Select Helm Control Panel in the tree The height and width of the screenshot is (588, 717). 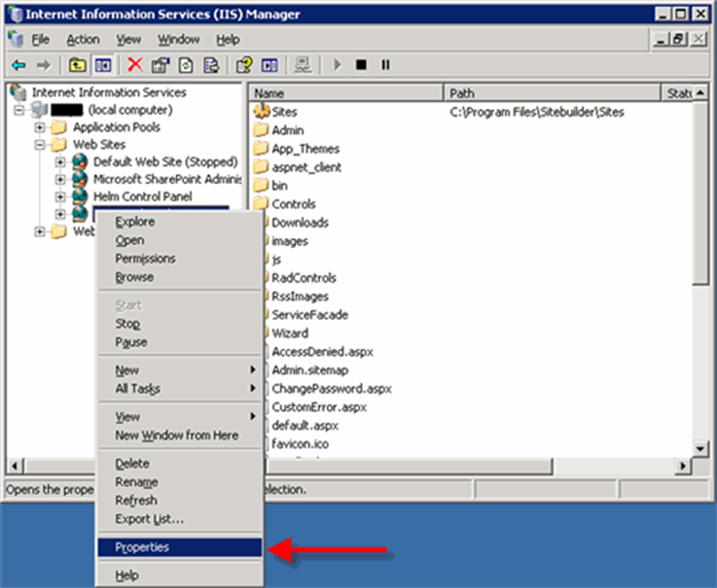(142, 197)
